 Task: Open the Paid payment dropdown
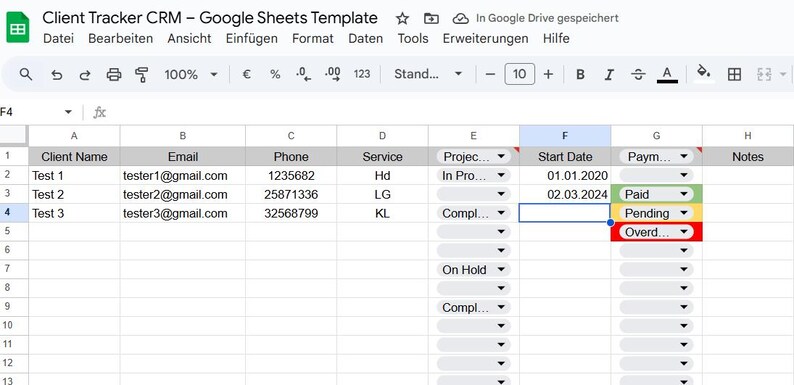coord(656,194)
